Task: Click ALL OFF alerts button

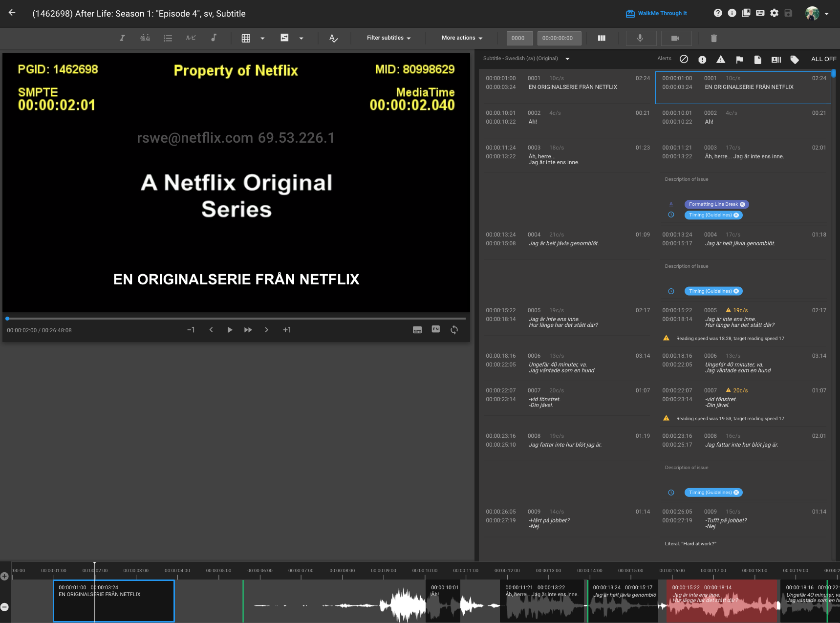Action: click(823, 59)
